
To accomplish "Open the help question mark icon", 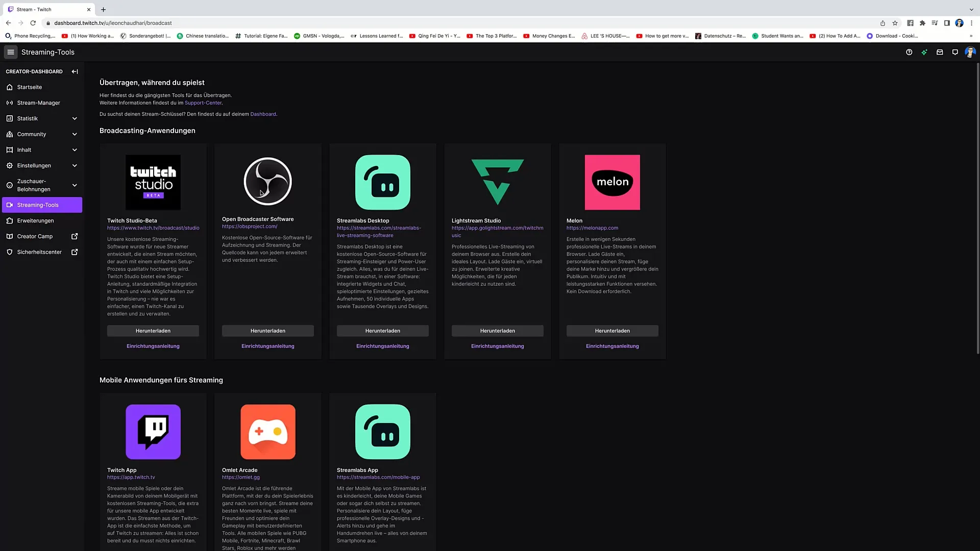I will coord(909,52).
